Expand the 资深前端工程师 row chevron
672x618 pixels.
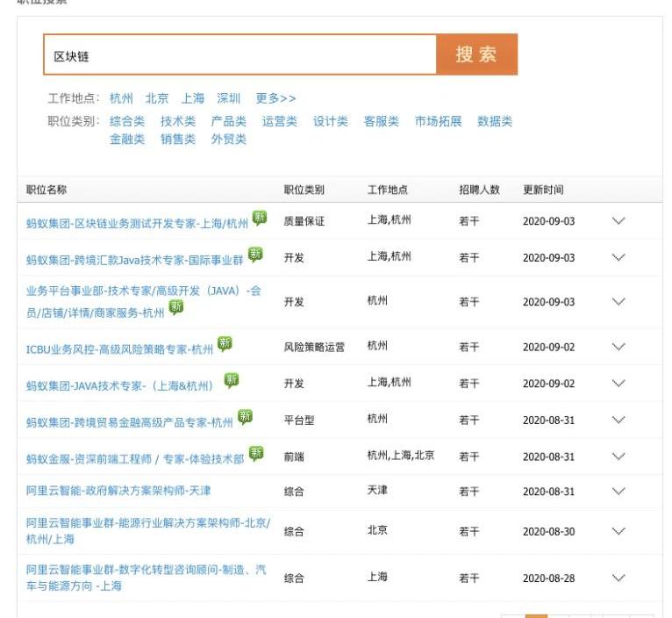pos(618,456)
